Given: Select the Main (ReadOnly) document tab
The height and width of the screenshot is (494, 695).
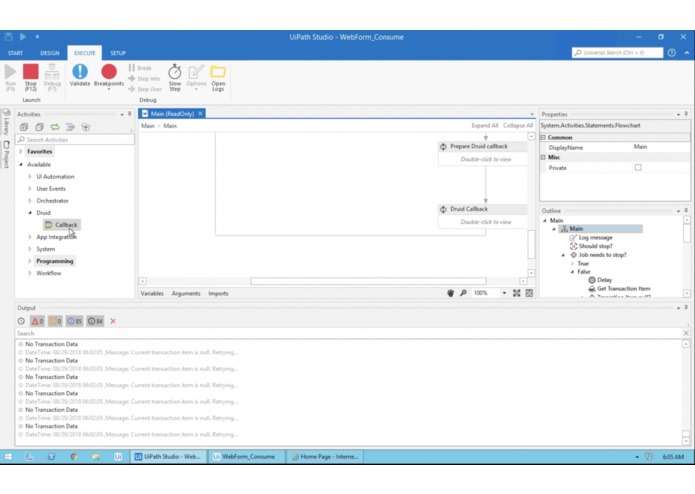Looking at the screenshot, I should [x=172, y=114].
